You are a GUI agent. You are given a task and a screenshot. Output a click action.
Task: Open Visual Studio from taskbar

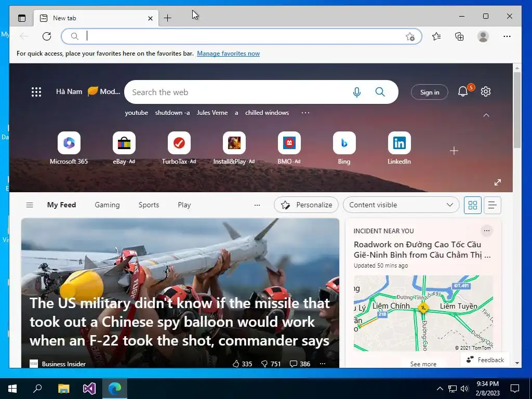tap(89, 389)
